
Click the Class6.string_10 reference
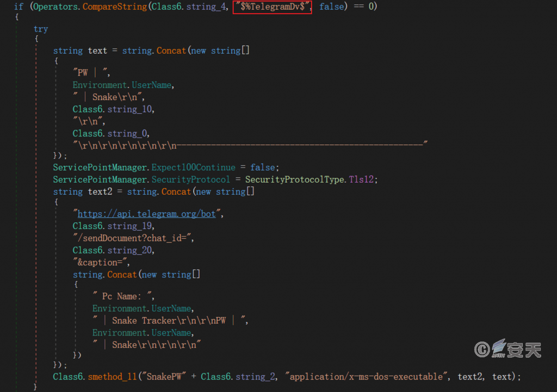112,109
